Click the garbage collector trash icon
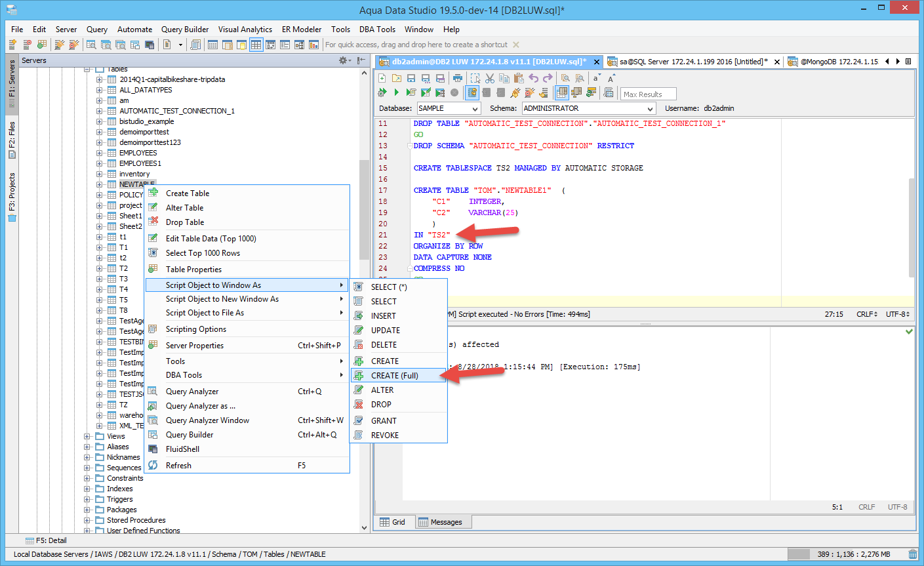The image size is (924, 566). (x=912, y=554)
